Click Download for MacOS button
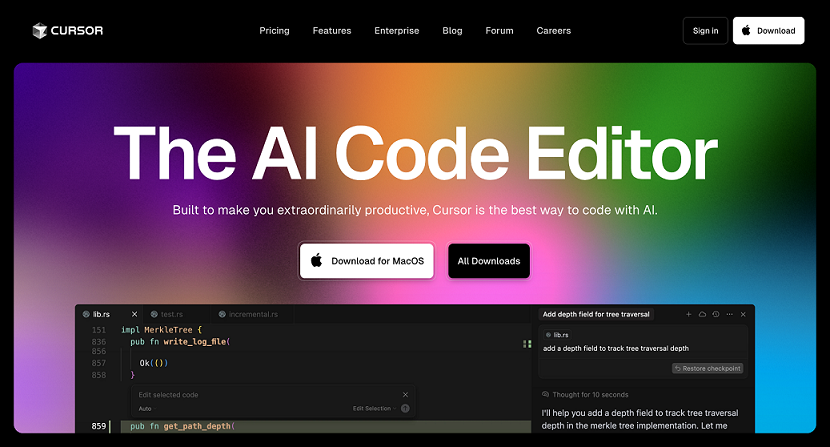 (366, 261)
